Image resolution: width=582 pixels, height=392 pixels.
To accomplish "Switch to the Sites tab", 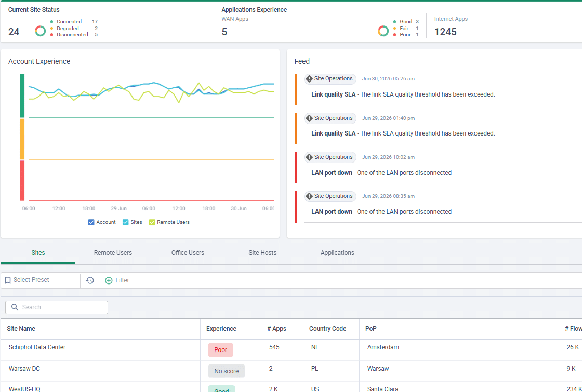I will pyautogui.click(x=38, y=253).
